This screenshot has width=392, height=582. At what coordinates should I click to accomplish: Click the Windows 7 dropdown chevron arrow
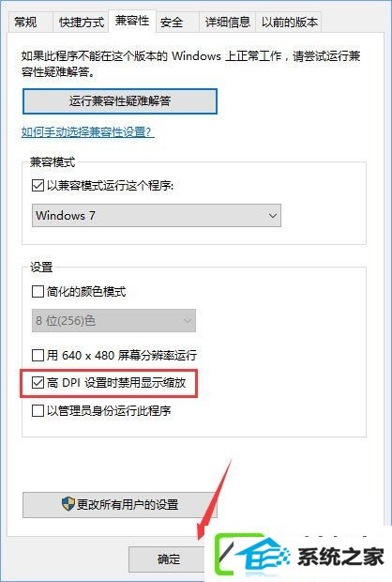(273, 215)
